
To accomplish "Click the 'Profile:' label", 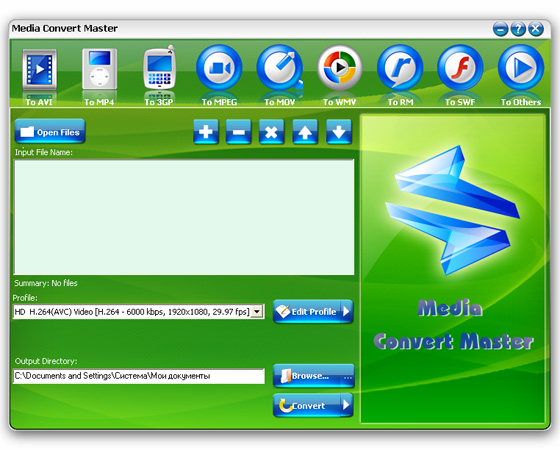I will point(25,298).
